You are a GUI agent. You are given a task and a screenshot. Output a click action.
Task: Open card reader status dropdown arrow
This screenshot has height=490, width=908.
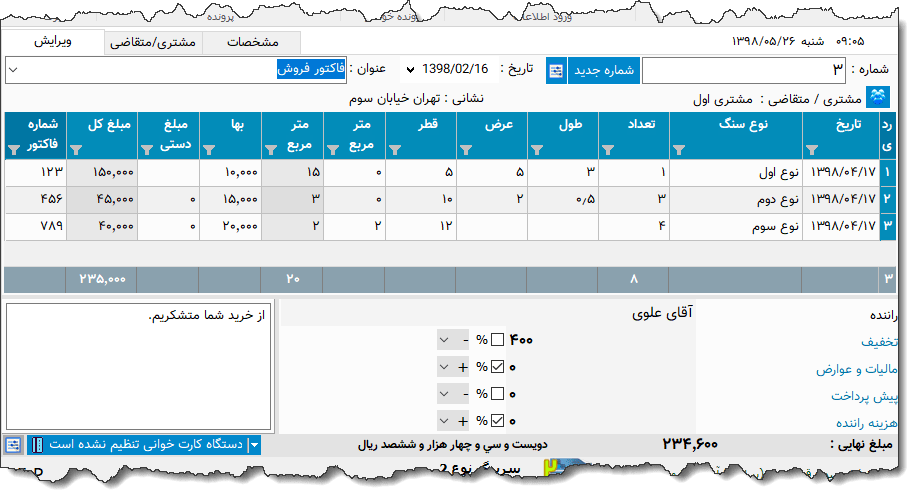click(254, 445)
